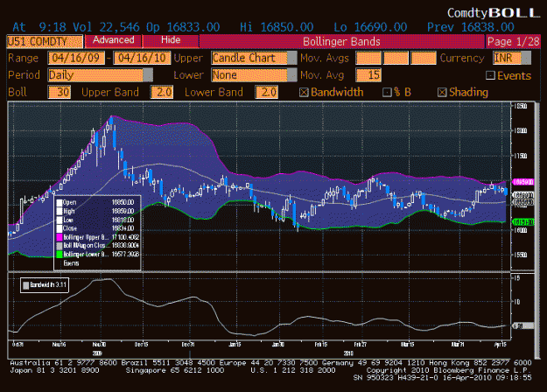Click the white Open legend swatch
Viewport: 547px width, 392px height.
point(60,203)
